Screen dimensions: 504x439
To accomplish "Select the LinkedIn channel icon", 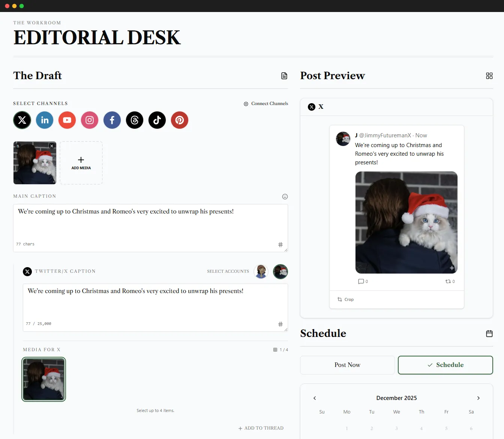I will [44, 120].
